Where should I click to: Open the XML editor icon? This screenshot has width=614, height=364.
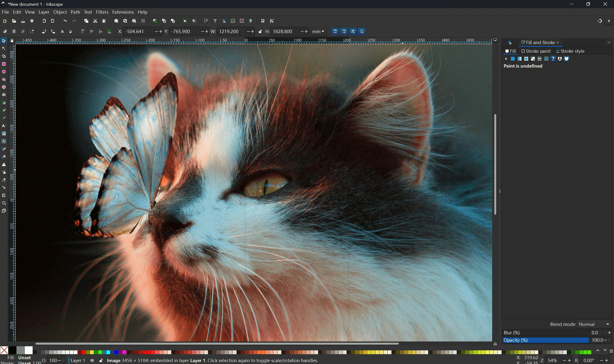pyautogui.click(x=233, y=21)
